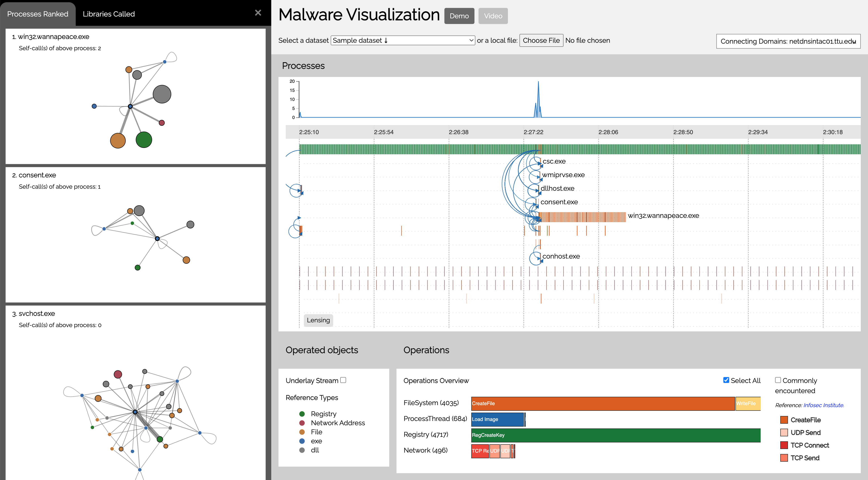The width and height of the screenshot is (868, 480).
Task: Click the blue exe legend dot
Action: 302,441
